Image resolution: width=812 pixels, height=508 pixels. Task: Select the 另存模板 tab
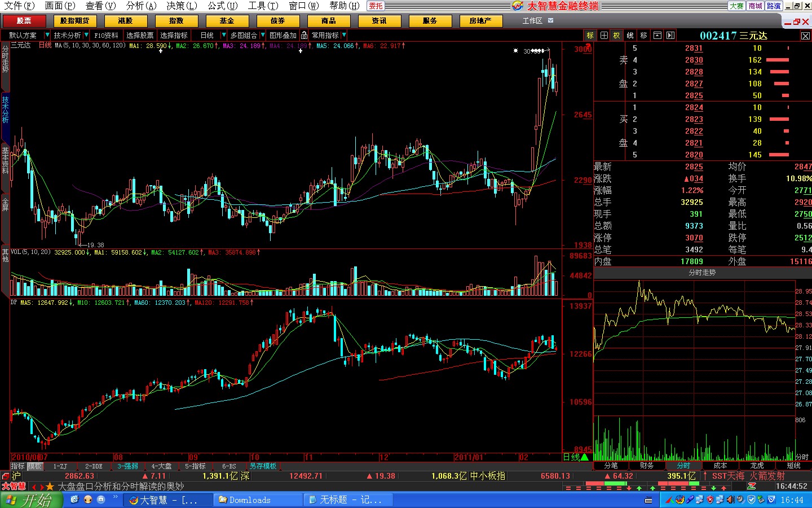(x=263, y=466)
